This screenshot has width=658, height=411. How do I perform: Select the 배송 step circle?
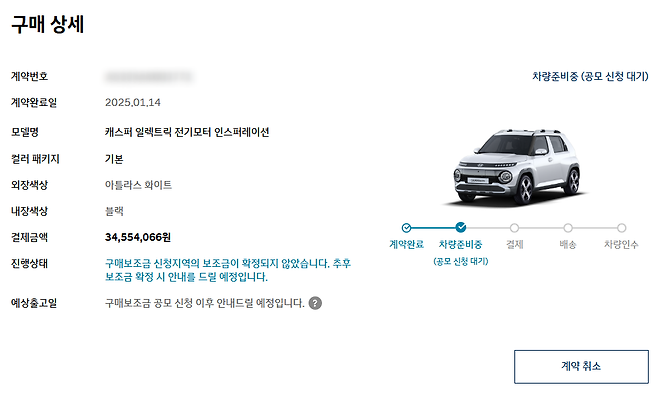(x=568, y=228)
